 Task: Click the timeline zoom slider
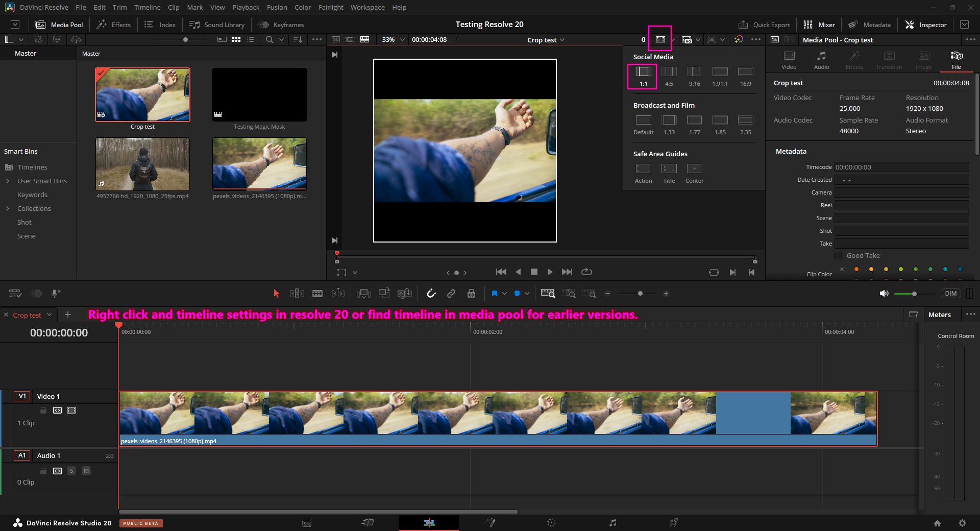[640, 294]
